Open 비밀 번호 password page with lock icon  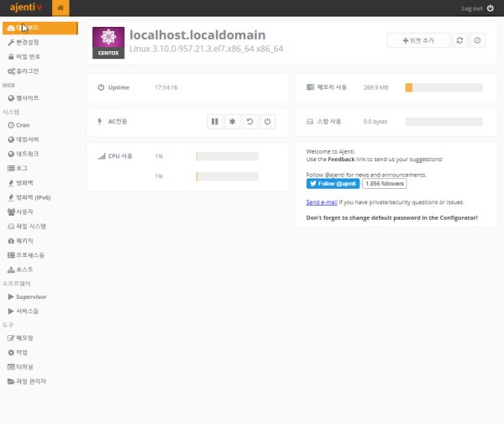tap(24, 57)
